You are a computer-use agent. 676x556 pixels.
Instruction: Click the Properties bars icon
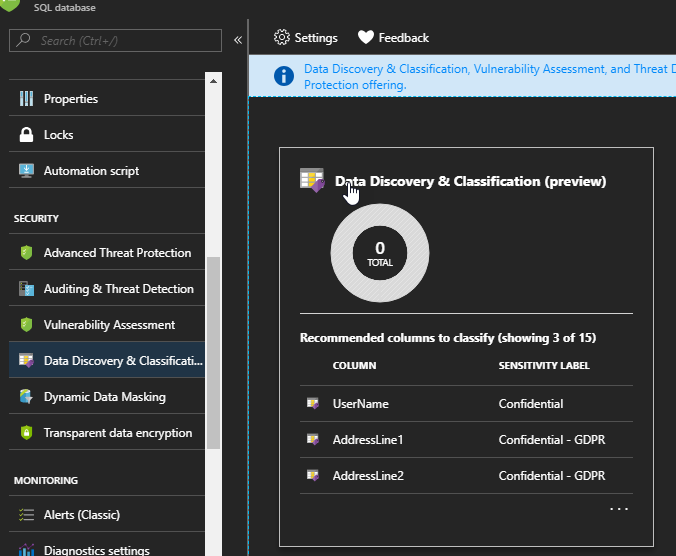pyautogui.click(x=26, y=99)
